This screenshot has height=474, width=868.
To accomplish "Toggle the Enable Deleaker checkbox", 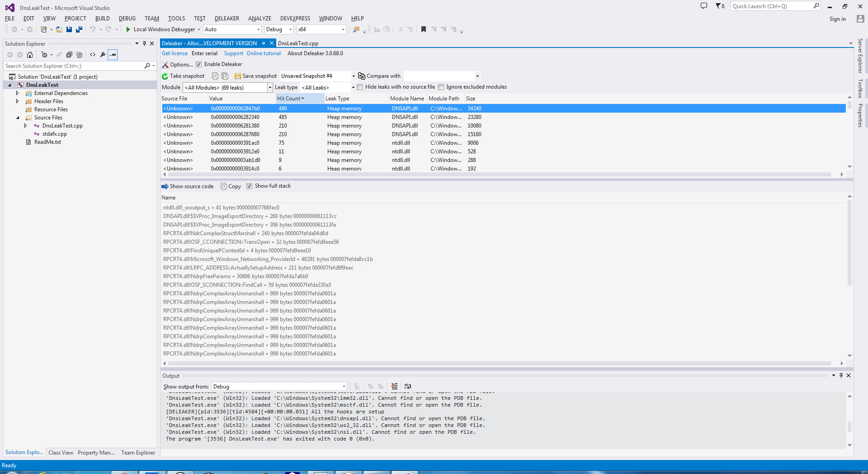I will pos(199,65).
